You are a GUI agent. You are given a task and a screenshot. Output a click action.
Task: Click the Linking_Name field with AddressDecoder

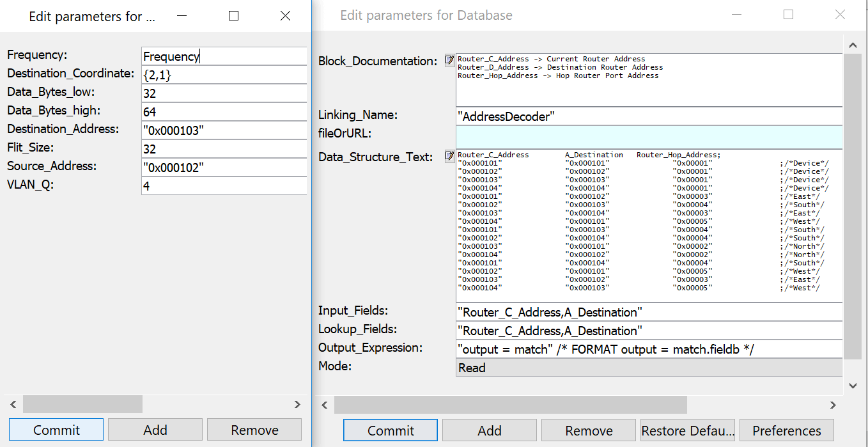point(648,116)
